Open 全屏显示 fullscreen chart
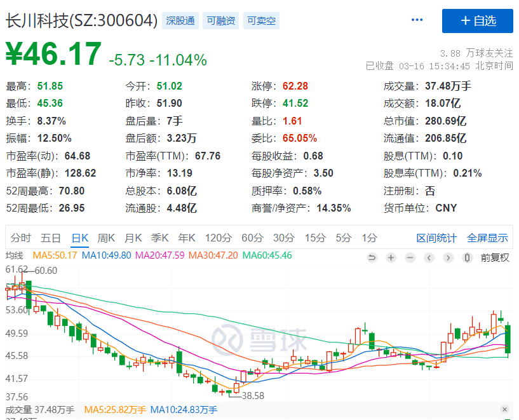Image resolution: width=519 pixels, height=420 pixels. pyautogui.click(x=487, y=238)
